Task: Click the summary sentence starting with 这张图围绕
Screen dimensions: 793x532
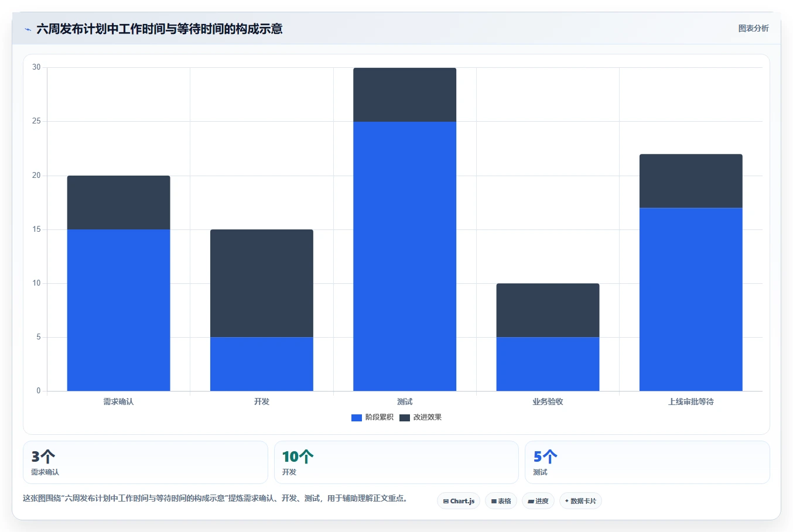Action: pos(216,499)
